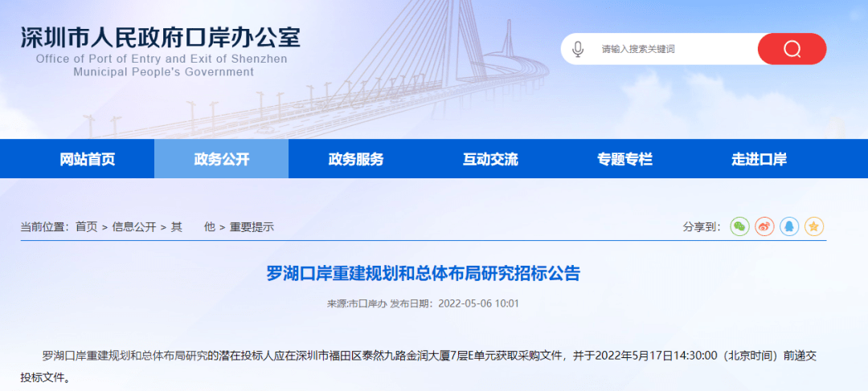Click the English office name under the title

click(162, 65)
